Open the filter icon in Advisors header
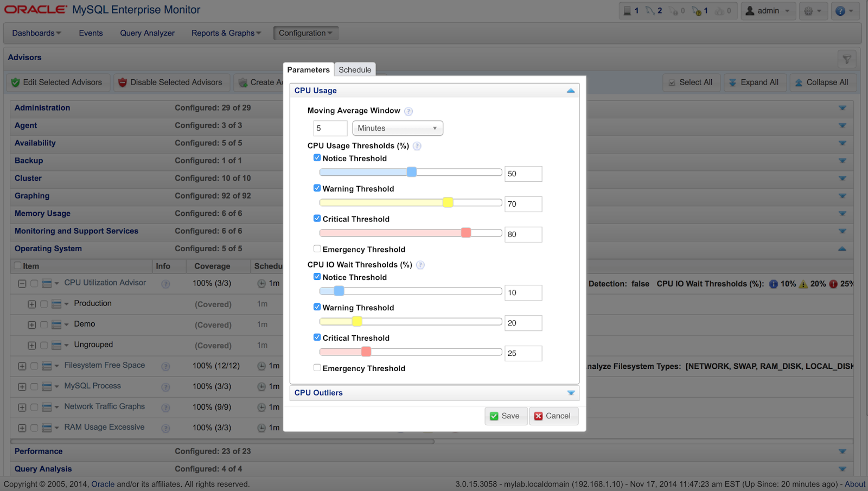The image size is (868, 491). tap(847, 59)
